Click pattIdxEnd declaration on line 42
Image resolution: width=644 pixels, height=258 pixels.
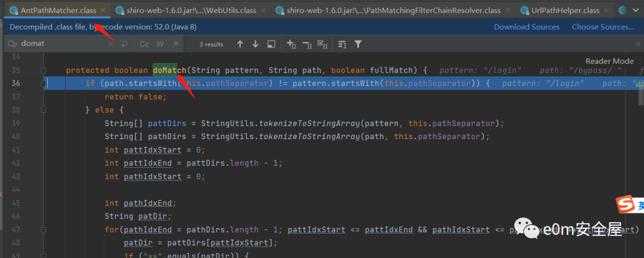(148, 164)
